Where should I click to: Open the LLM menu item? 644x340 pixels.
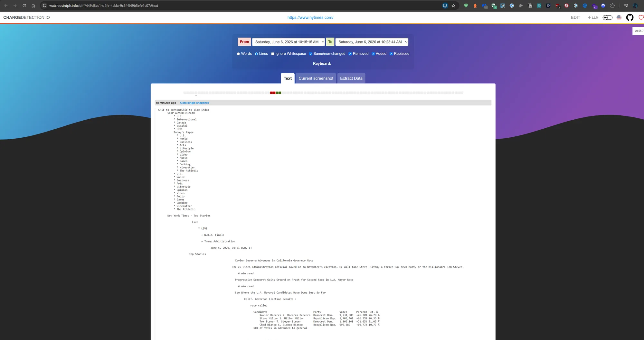pyautogui.click(x=593, y=17)
